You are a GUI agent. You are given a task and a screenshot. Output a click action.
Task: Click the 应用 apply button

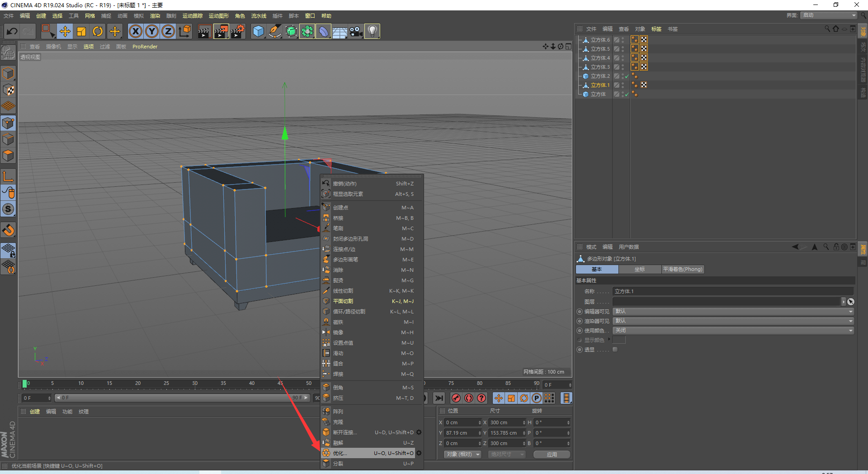tap(552, 455)
